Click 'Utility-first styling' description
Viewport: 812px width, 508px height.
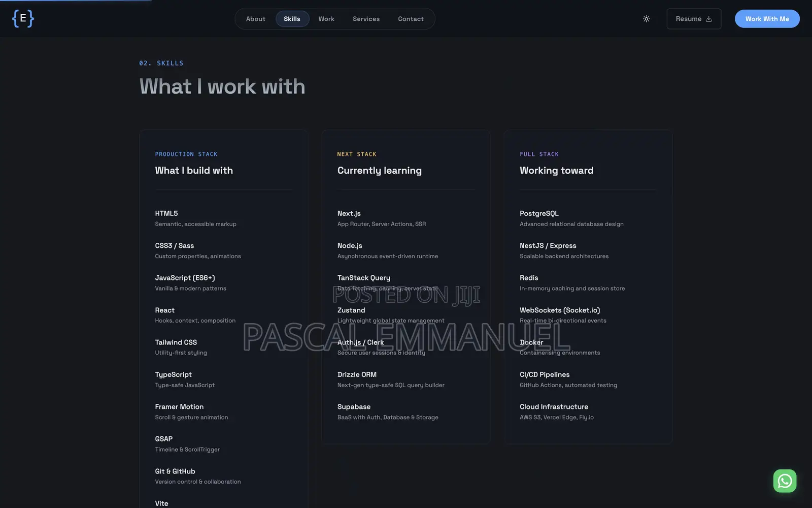pos(181,353)
